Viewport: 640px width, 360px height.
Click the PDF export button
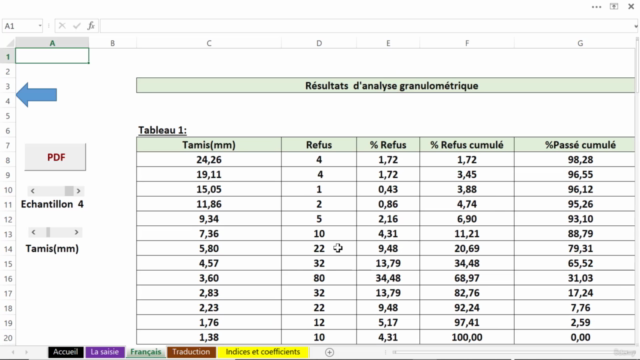pos(55,157)
